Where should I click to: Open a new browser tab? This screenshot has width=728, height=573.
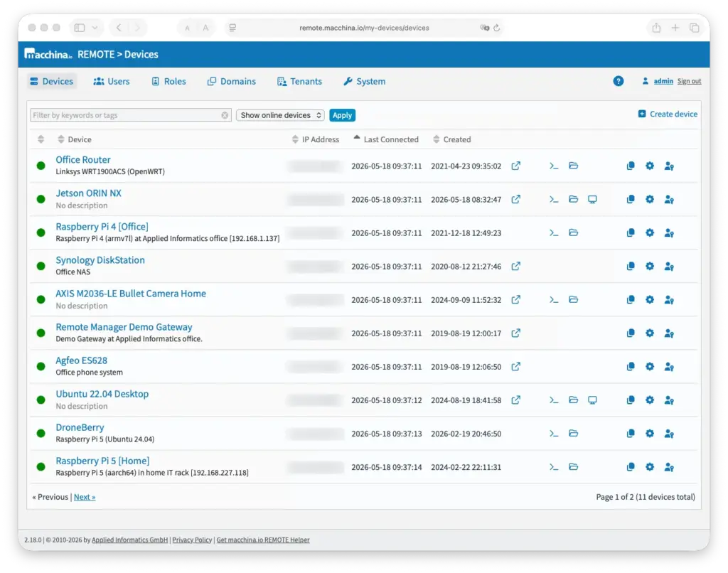(x=675, y=28)
